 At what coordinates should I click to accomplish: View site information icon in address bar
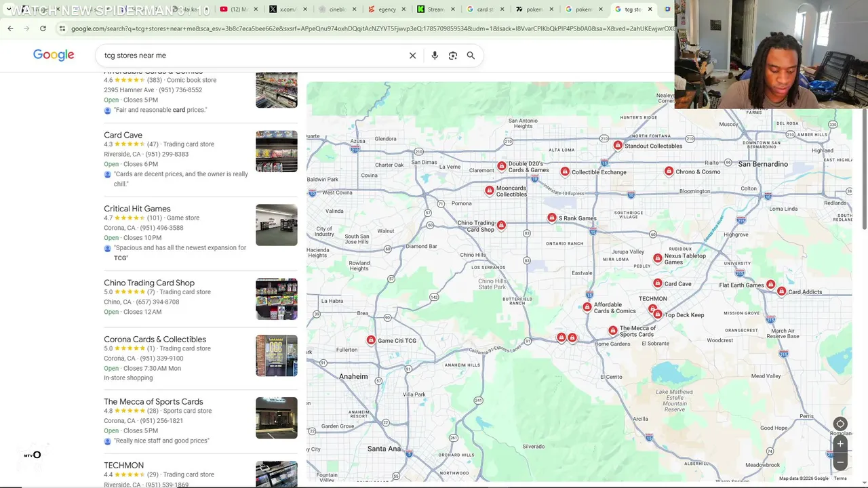pos(62,28)
